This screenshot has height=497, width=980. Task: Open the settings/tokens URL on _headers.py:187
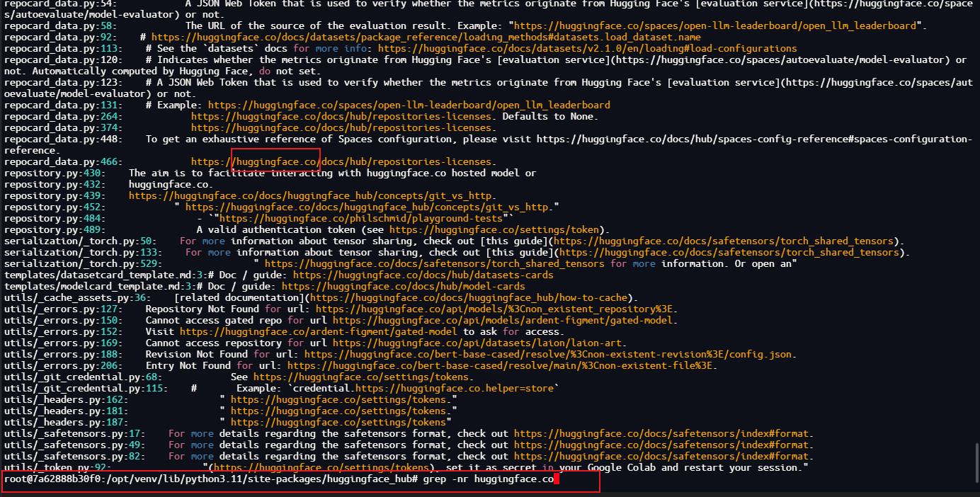pos(338,422)
